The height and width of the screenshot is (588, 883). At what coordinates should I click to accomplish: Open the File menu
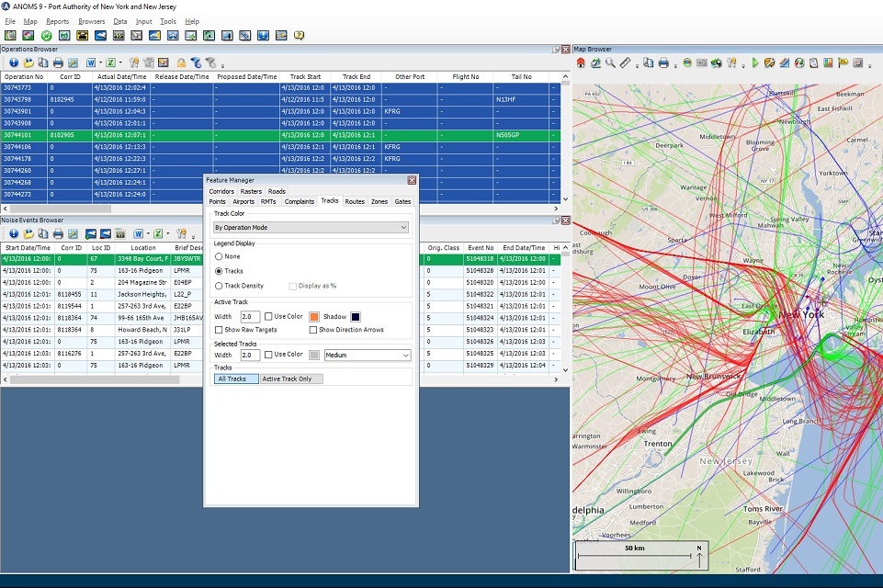[x=10, y=21]
